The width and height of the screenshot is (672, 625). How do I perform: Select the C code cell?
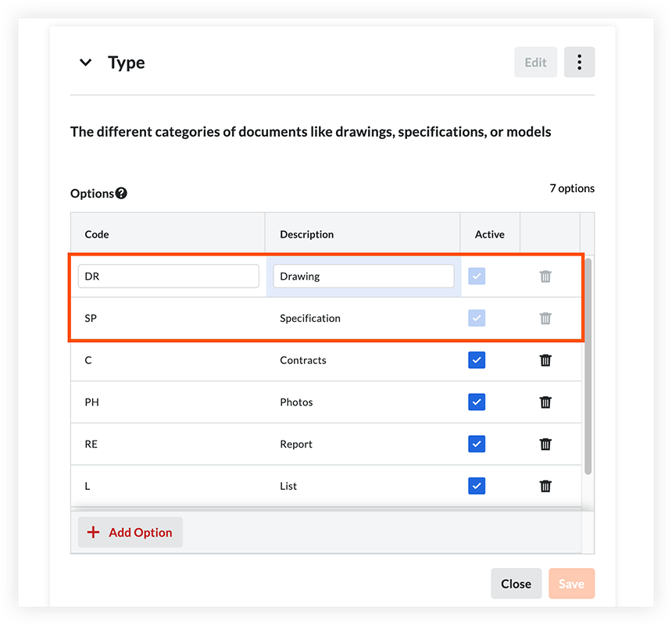(168, 360)
